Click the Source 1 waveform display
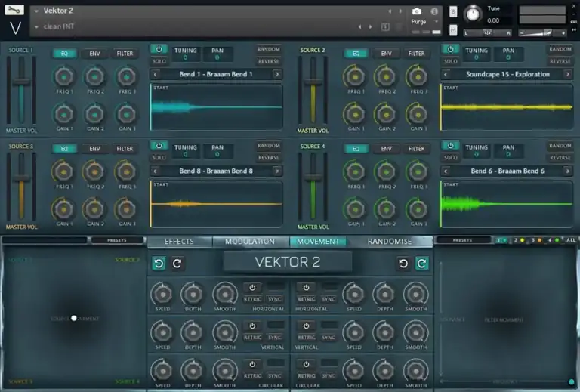The height and width of the screenshot is (392, 580). (x=217, y=107)
